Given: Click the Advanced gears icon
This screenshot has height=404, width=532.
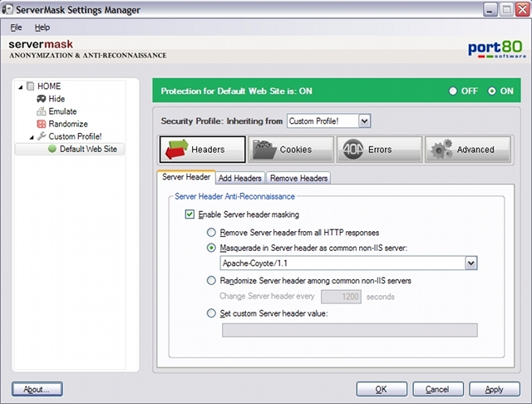Looking at the screenshot, I should click(441, 150).
